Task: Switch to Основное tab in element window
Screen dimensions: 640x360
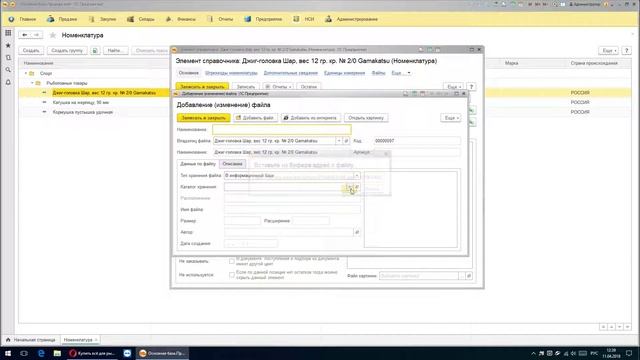Action: click(x=189, y=73)
